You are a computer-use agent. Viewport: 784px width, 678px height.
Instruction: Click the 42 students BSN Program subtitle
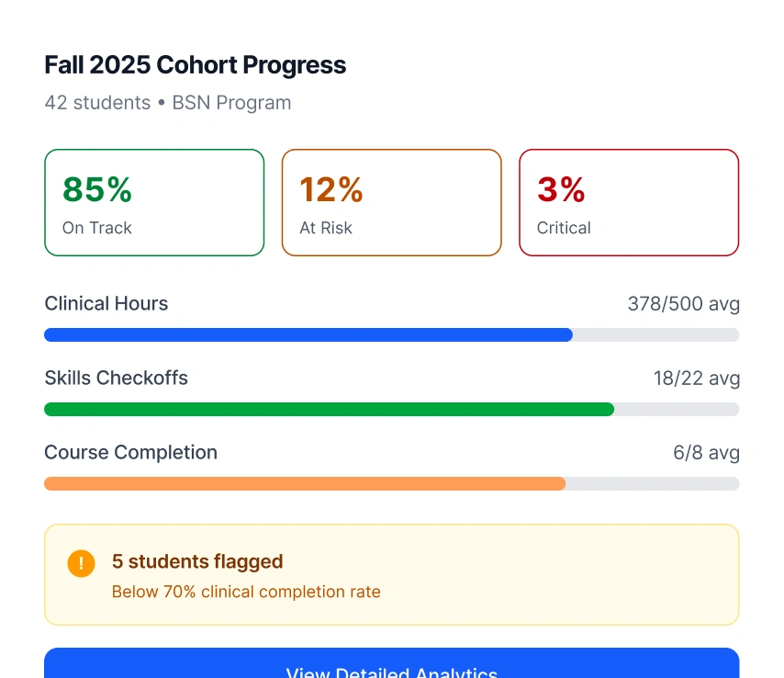(167, 103)
